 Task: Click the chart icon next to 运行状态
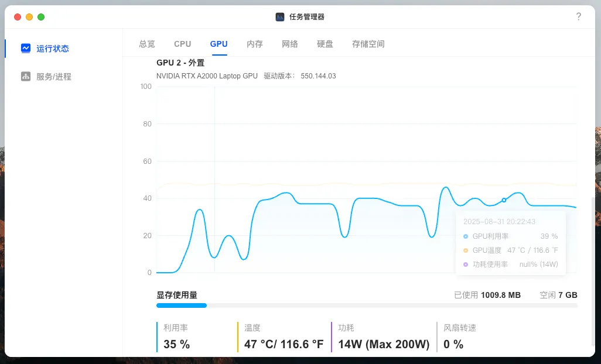(26, 48)
